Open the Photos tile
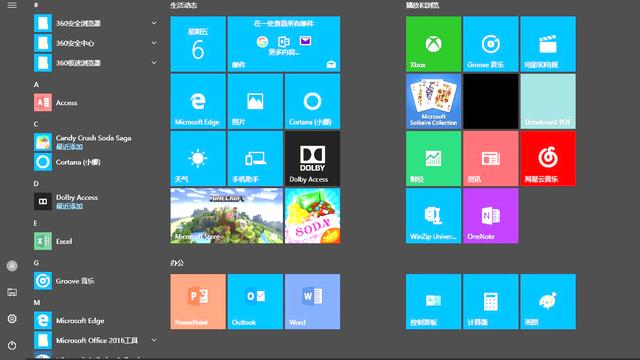 (255, 101)
